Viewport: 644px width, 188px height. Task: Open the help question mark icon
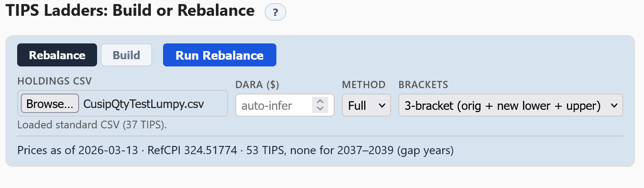click(275, 12)
